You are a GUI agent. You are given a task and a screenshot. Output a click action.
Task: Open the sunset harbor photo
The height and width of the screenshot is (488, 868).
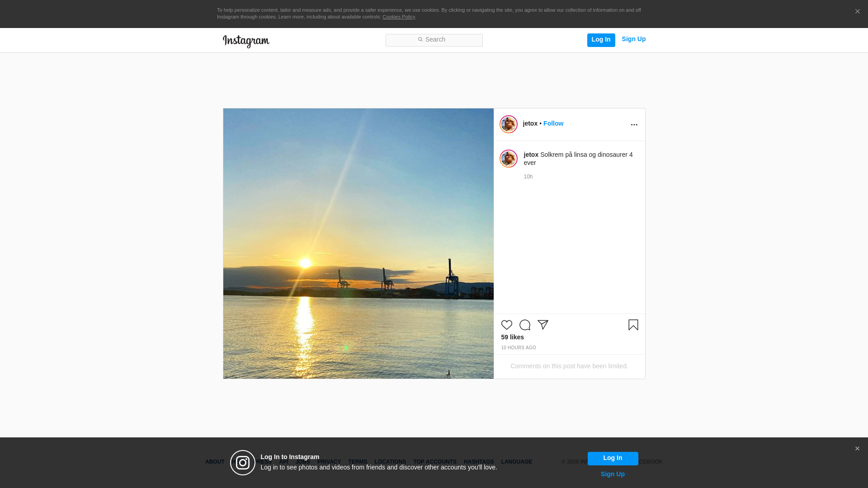pyautogui.click(x=359, y=244)
